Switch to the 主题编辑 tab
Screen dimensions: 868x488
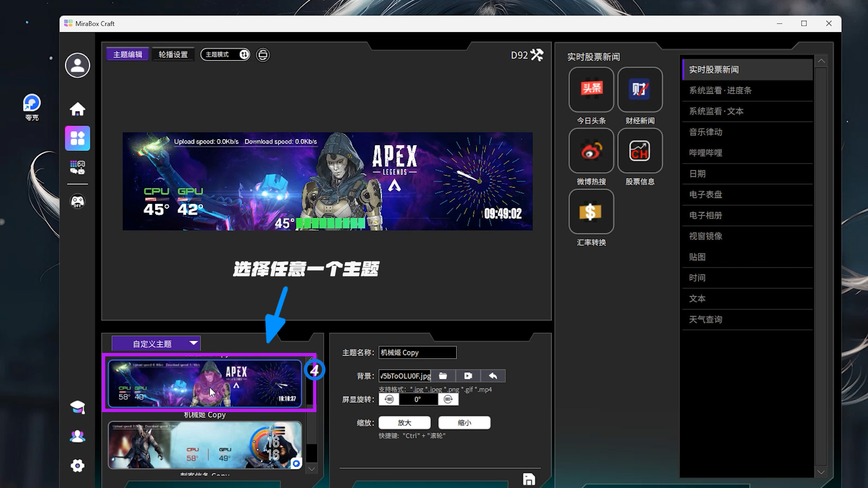(127, 55)
